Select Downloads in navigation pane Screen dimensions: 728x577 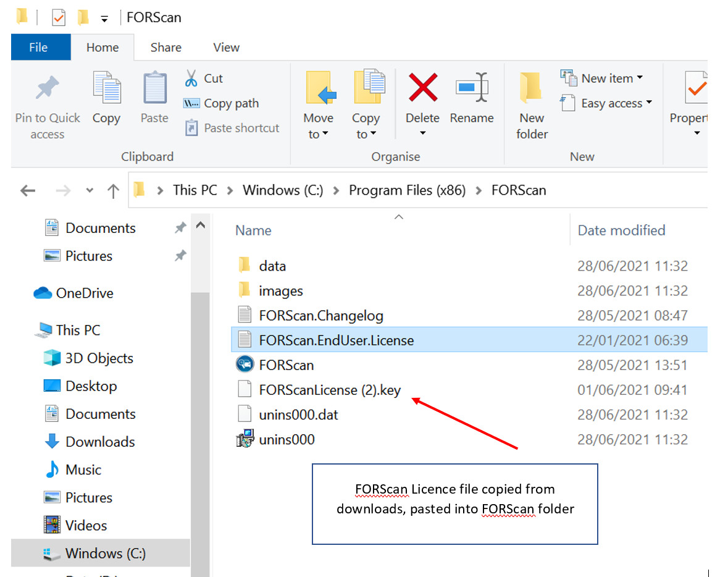point(100,442)
